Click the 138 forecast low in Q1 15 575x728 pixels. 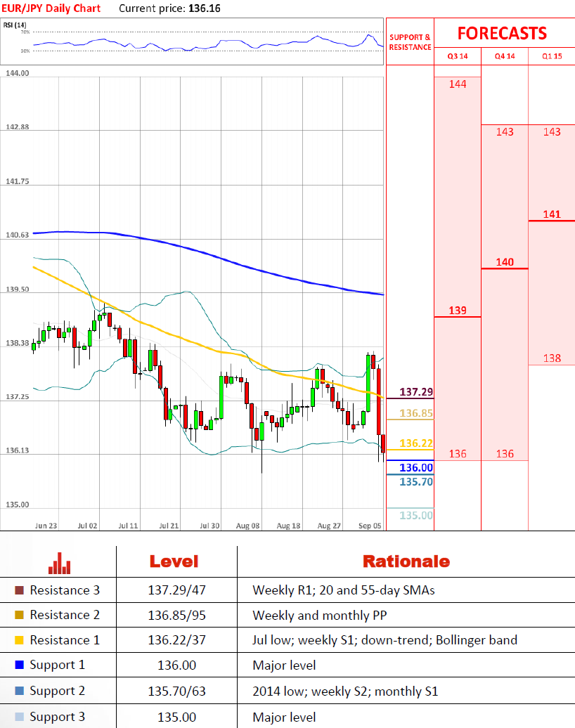[x=552, y=358]
